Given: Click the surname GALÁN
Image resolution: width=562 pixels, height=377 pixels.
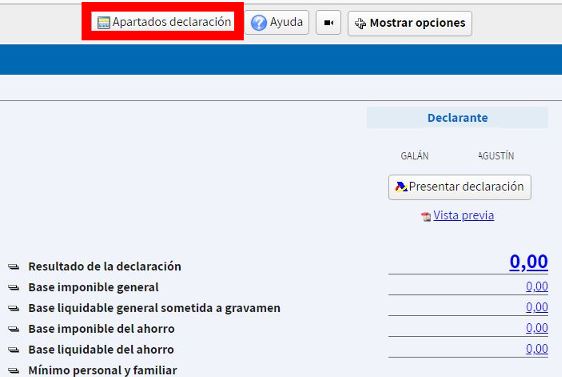Looking at the screenshot, I should [x=415, y=156].
